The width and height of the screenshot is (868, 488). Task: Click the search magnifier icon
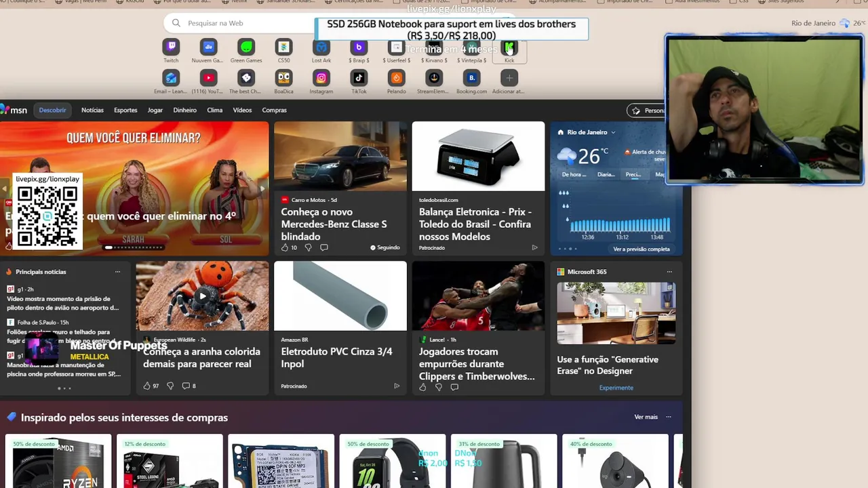coord(176,23)
